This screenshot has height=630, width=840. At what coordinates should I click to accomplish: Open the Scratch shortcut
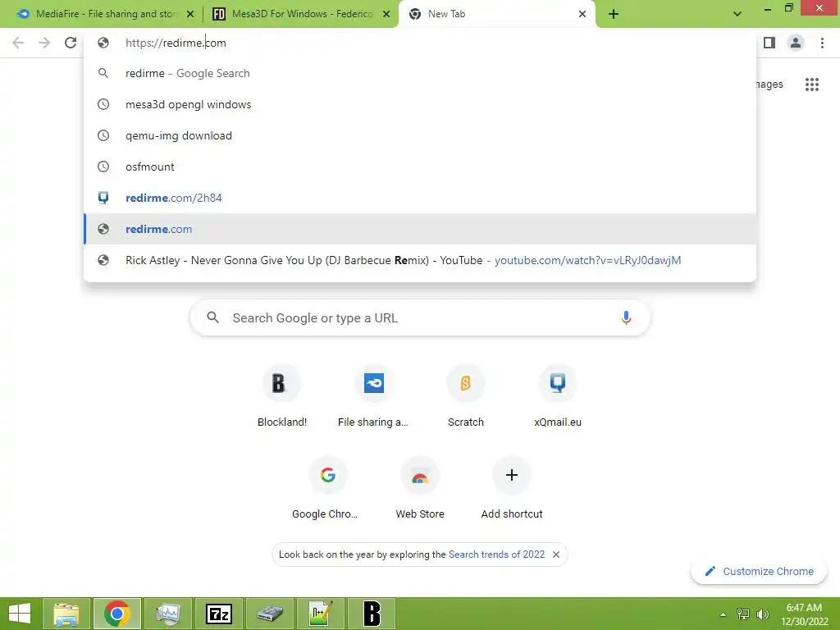[466, 396]
